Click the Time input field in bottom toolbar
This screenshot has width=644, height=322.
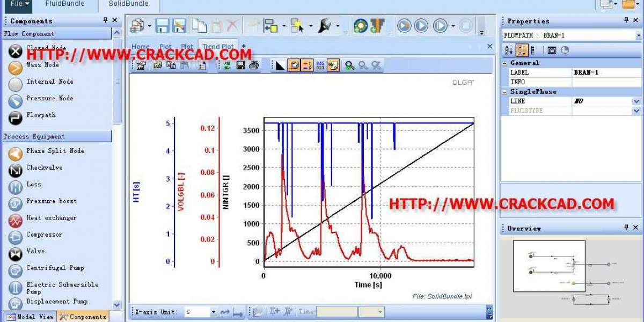click(336, 312)
